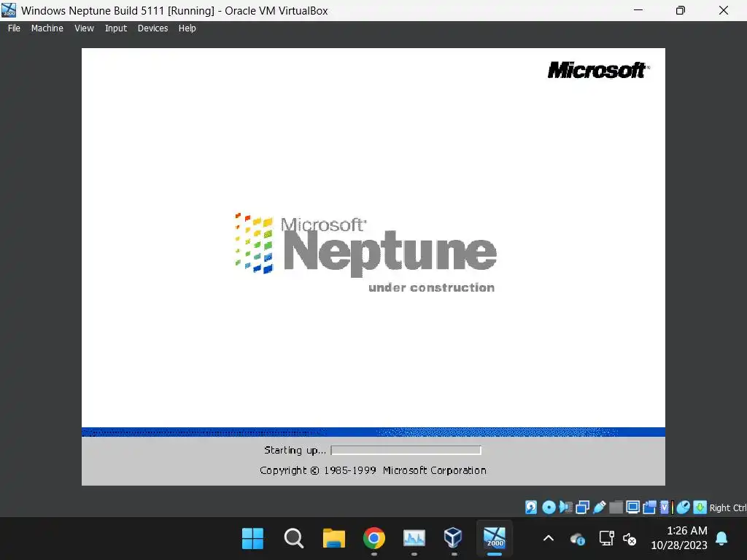Select the running Neptune VM taskbar icon
Viewport: 747px width, 560px height.
pos(494,538)
